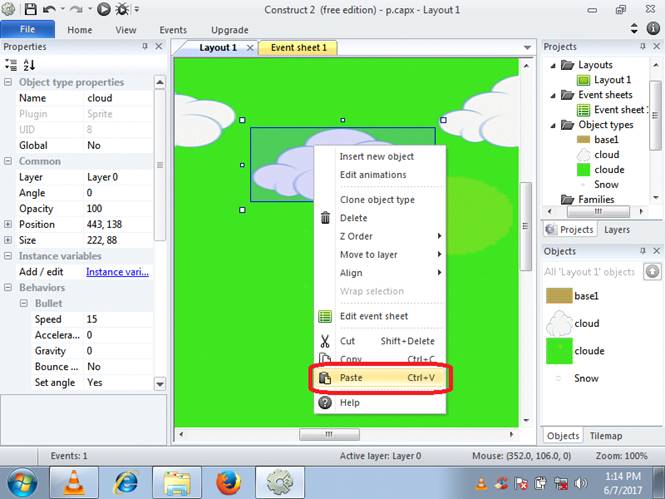
Task: Switch to the View ribbon tab
Action: point(126,30)
